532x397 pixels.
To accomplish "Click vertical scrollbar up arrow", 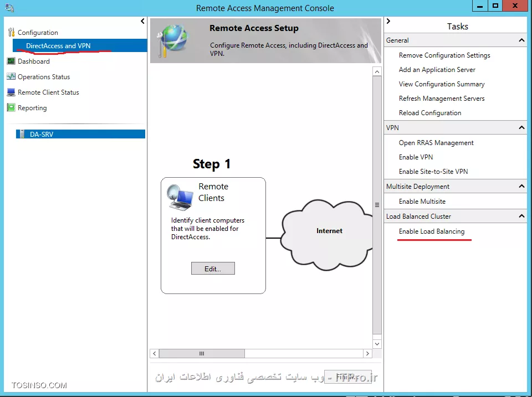I will pos(377,71).
